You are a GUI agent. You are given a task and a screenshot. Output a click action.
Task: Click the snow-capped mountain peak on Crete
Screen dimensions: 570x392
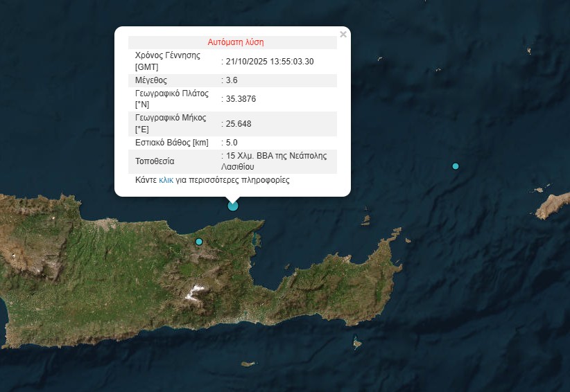tap(197, 289)
